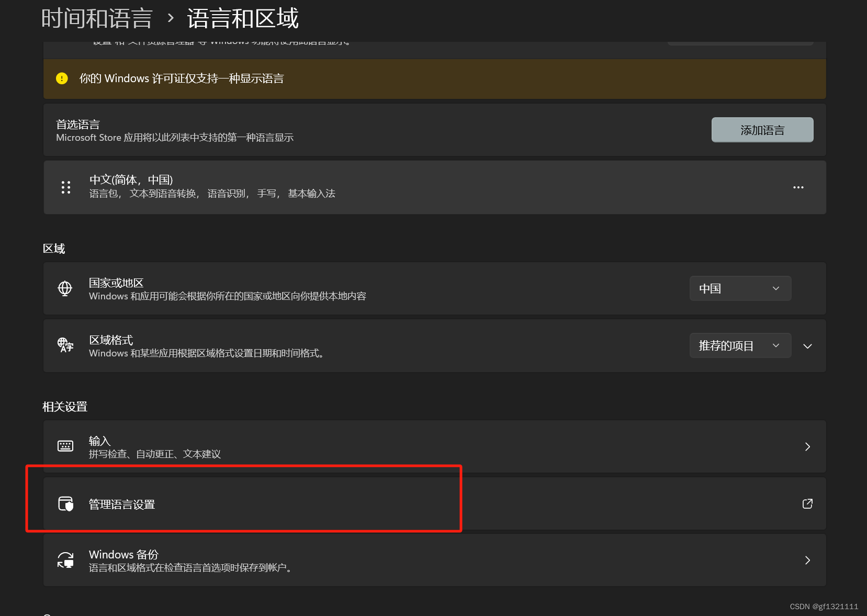Image resolution: width=867 pixels, height=616 pixels.
Task: Click the language features description under 中文(简体，中国)
Action: (212, 194)
